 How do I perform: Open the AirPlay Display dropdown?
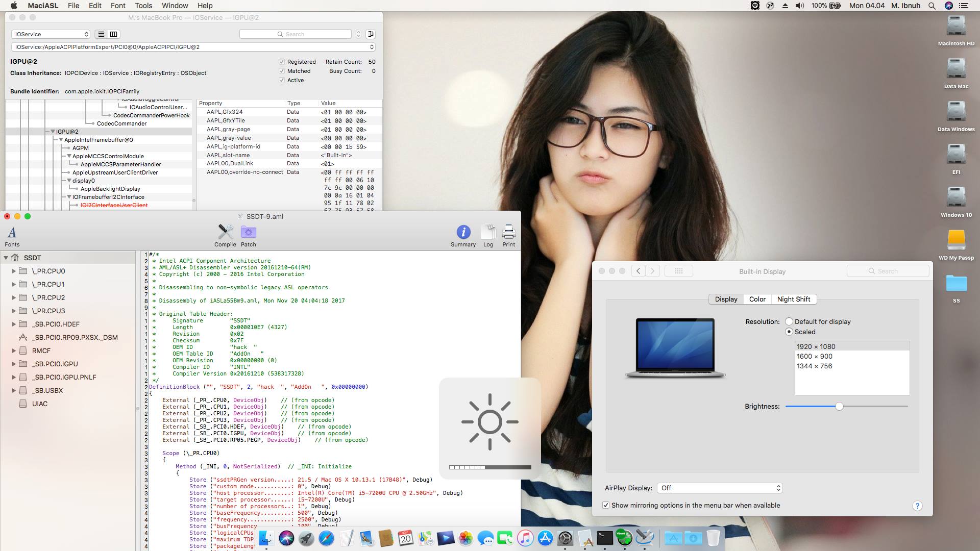[720, 488]
